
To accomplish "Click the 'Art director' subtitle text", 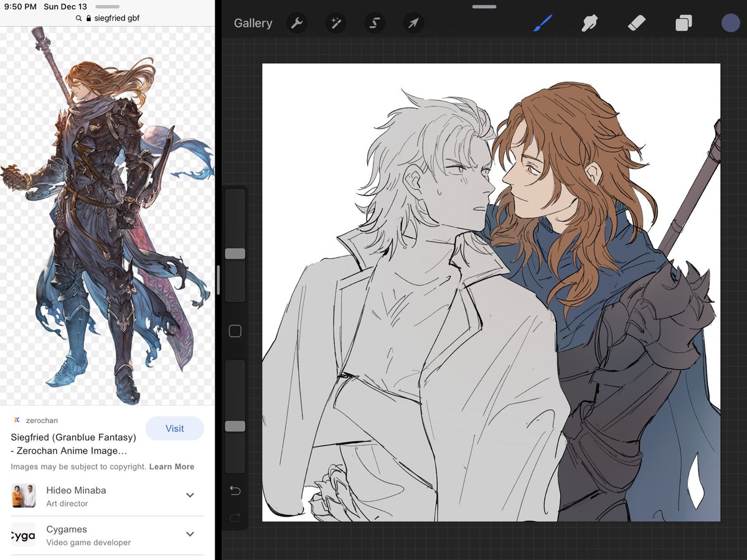I will click(x=67, y=503).
